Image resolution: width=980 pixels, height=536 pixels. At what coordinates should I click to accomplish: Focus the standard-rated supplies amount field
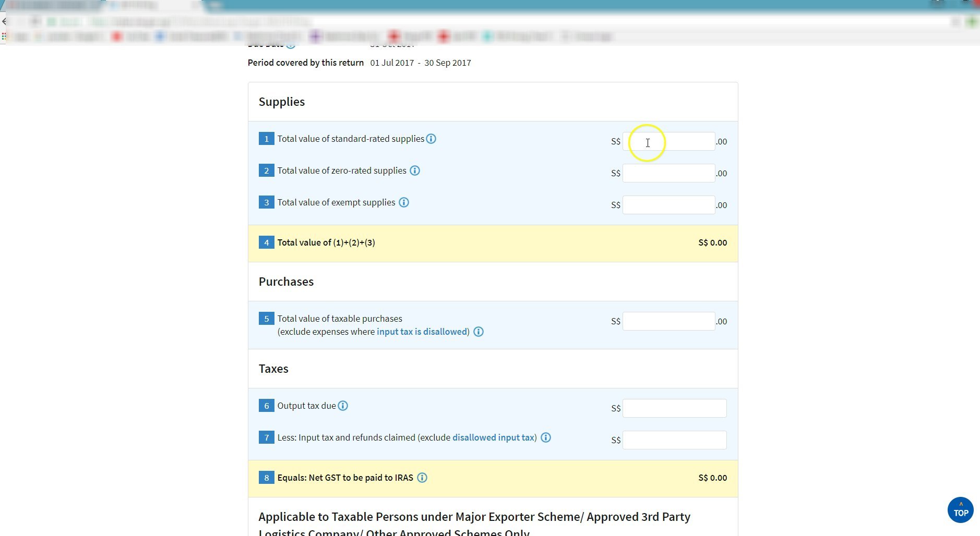pyautogui.click(x=668, y=142)
